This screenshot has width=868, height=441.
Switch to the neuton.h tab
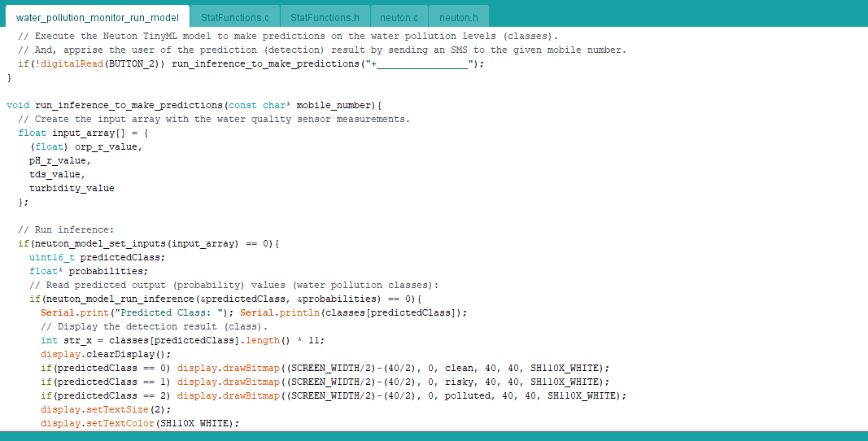click(x=459, y=16)
